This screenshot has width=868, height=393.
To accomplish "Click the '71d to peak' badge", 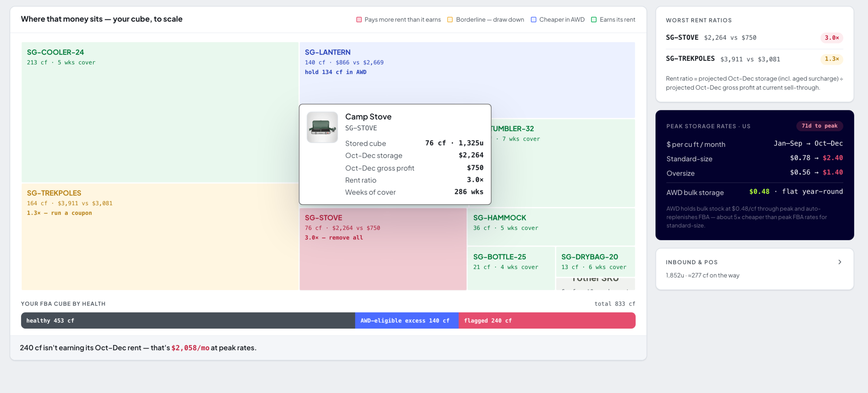I will (820, 126).
